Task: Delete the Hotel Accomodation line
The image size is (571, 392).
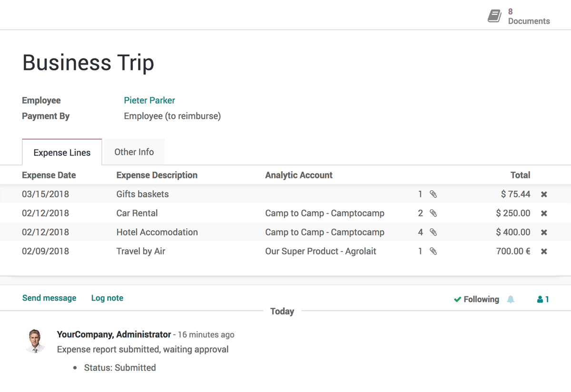Action: coord(544,232)
